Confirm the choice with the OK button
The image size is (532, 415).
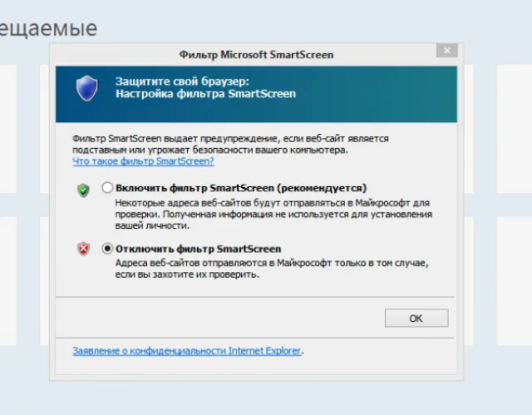(x=416, y=318)
